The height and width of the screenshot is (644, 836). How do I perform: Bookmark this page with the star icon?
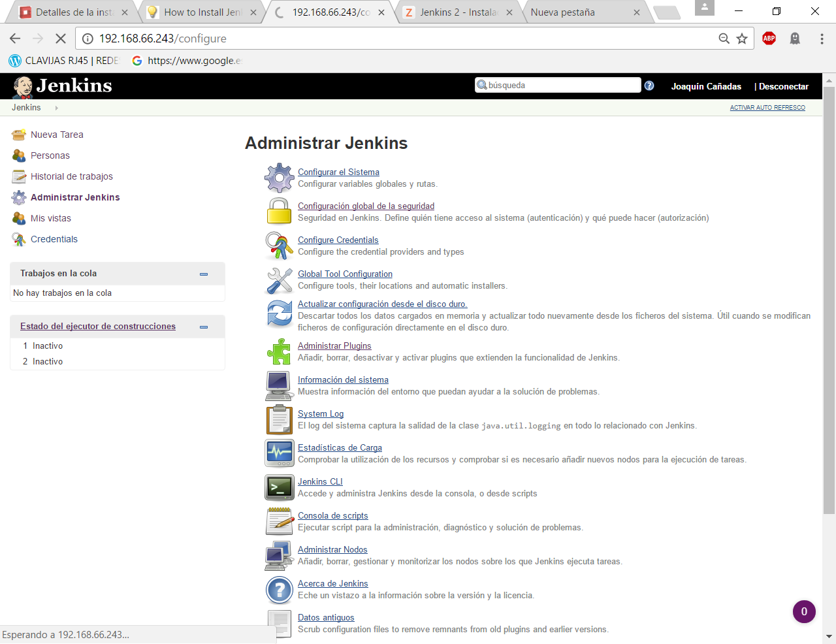(x=742, y=39)
